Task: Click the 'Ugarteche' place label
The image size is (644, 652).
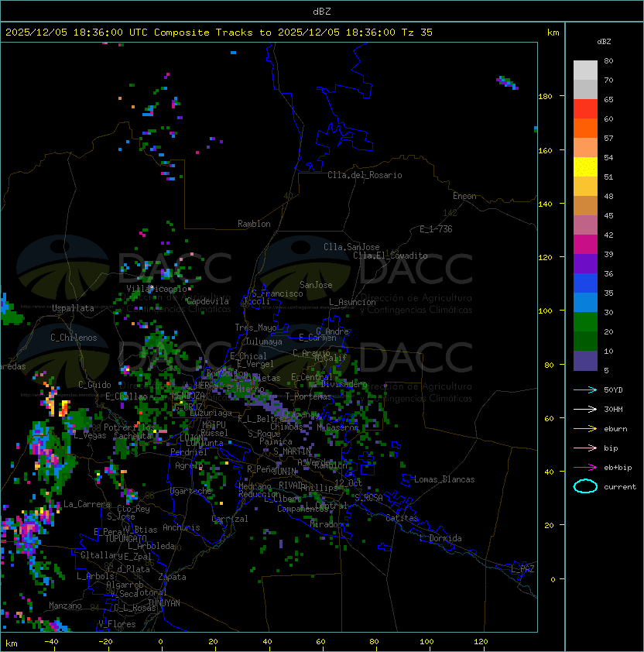Action: pyautogui.click(x=191, y=492)
